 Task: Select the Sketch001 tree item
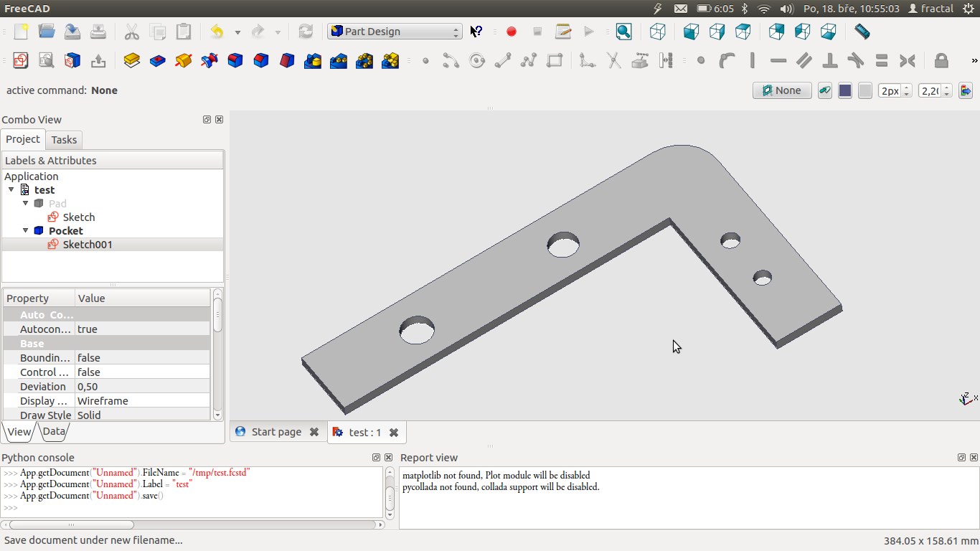88,245
